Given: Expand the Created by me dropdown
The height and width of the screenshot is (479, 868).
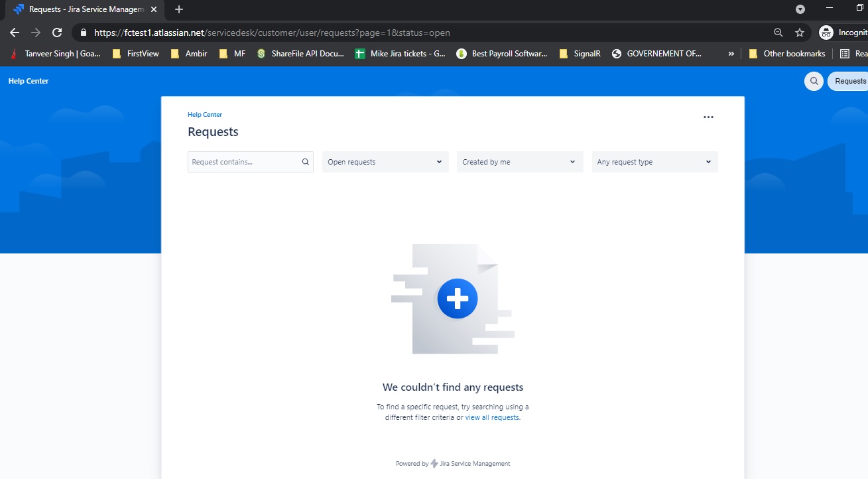Looking at the screenshot, I should (x=520, y=162).
